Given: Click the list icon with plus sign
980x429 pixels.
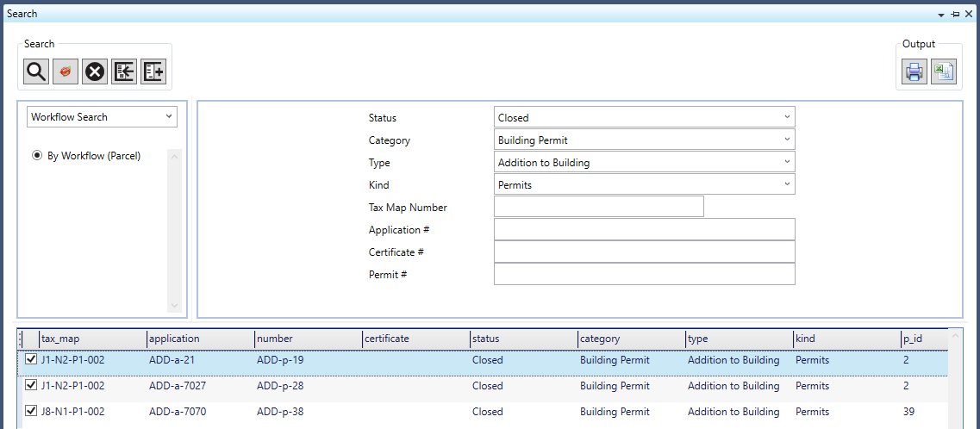Looking at the screenshot, I should pyautogui.click(x=153, y=72).
